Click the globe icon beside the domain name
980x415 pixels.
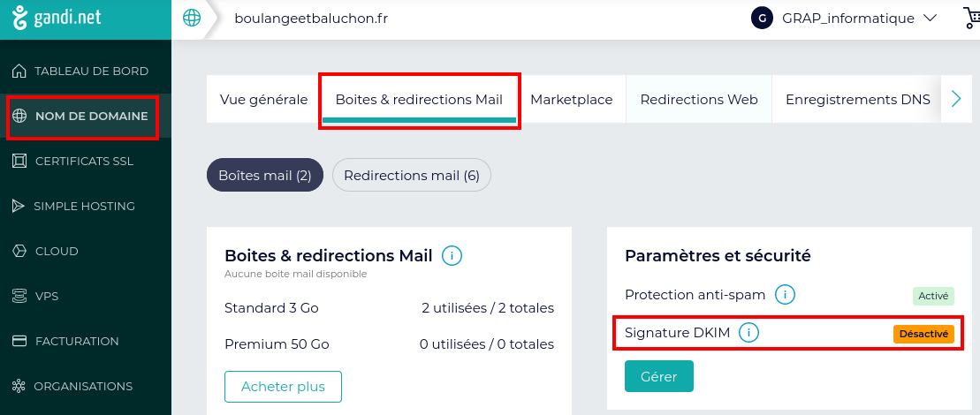[x=192, y=19]
